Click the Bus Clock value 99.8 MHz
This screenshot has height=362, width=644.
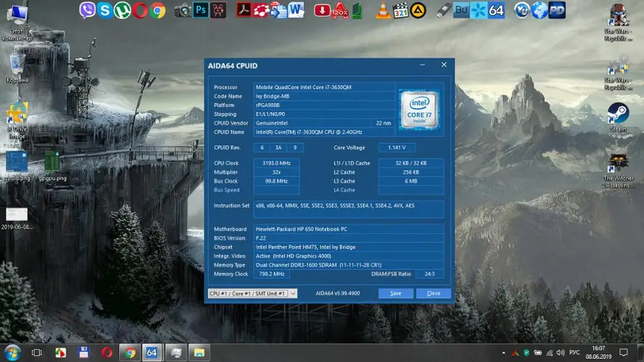pos(276,181)
